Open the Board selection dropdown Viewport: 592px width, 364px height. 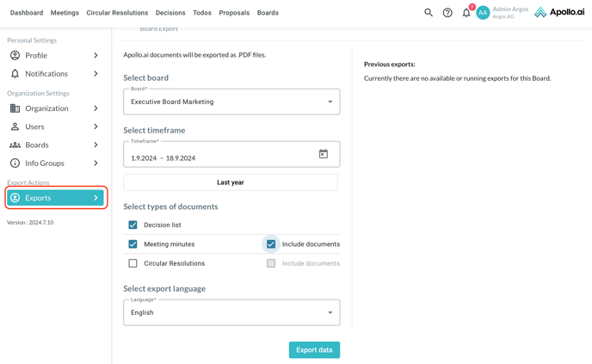tap(231, 102)
